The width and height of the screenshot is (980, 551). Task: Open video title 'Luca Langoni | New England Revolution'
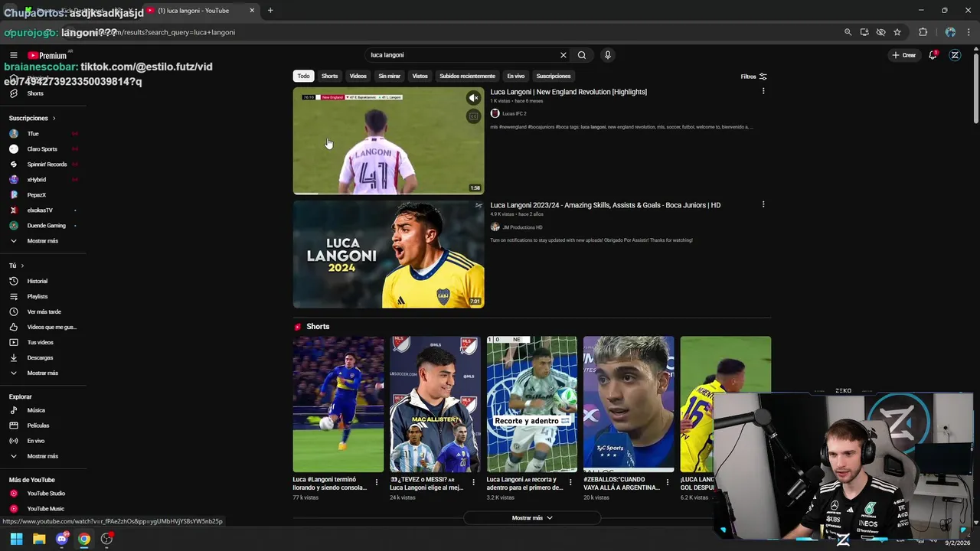pyautogui.click(x=568, y=92)
